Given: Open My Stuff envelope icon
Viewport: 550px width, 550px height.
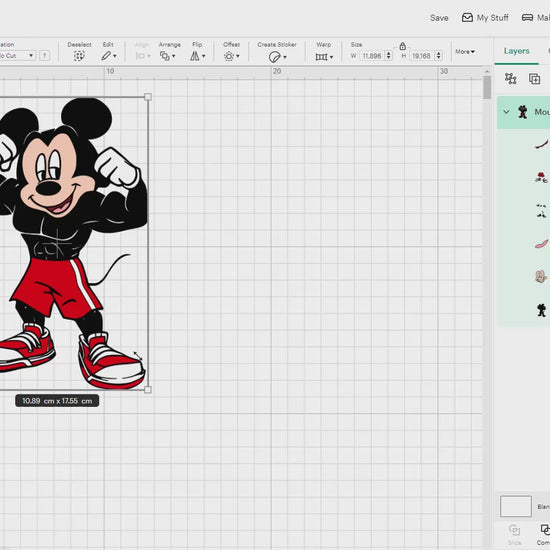Looking at the screenshot, I should [x=467, y=18].
